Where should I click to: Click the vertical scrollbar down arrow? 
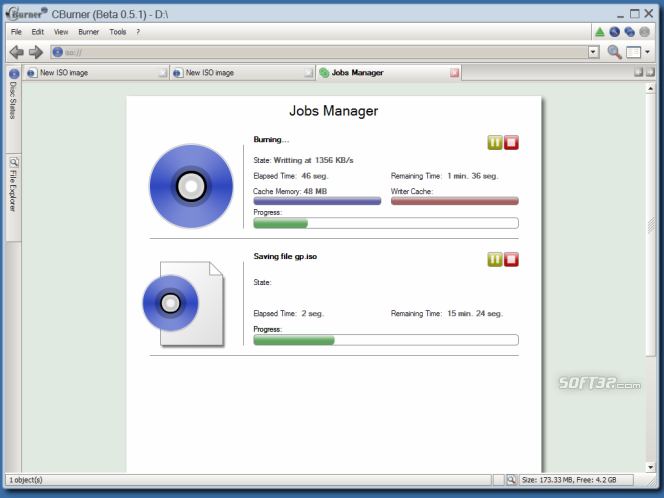tap(650, 467)
